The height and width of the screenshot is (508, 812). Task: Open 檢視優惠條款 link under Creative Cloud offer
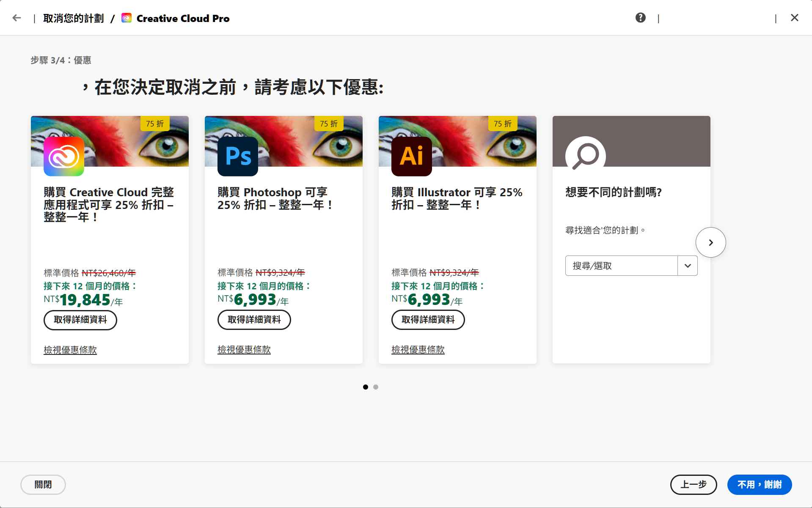70,350
